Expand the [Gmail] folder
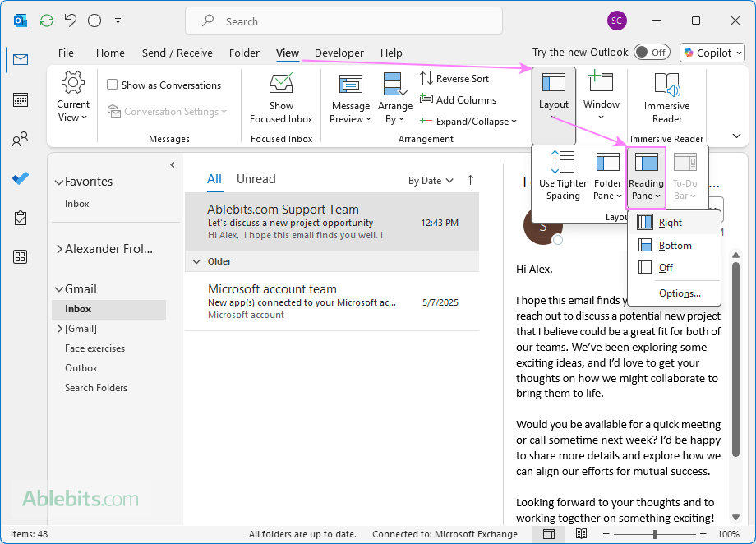The image size is (756, 544). pyautogui.click(x=60, y=329)
